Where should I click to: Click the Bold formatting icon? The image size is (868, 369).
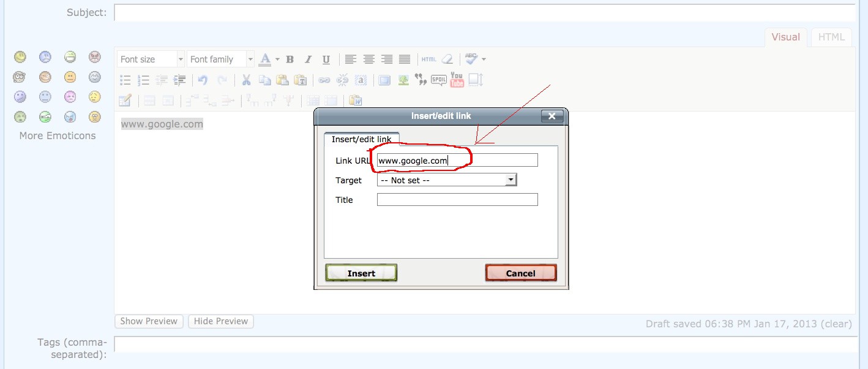click(290, 59)
